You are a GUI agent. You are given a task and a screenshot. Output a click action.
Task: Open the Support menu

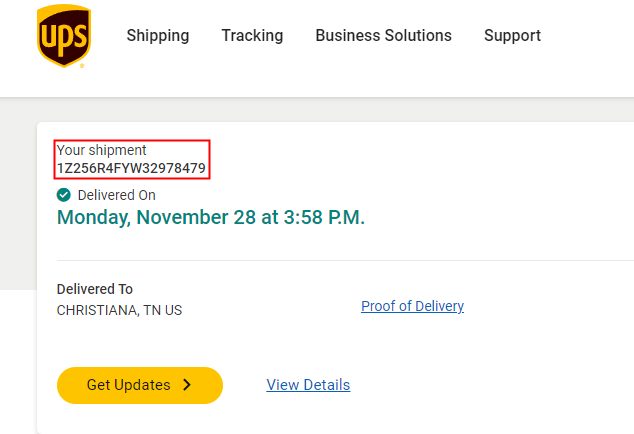tap(512, 36)
